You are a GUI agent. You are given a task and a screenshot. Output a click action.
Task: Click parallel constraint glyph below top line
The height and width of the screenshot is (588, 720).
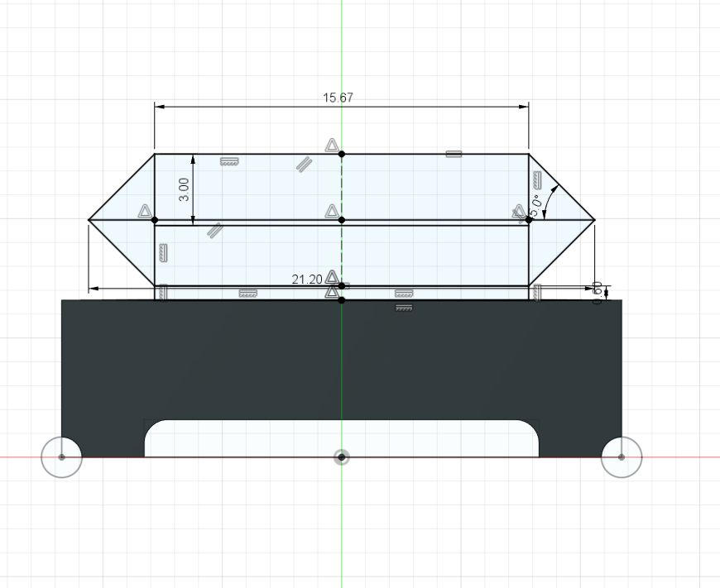point(304,164)
